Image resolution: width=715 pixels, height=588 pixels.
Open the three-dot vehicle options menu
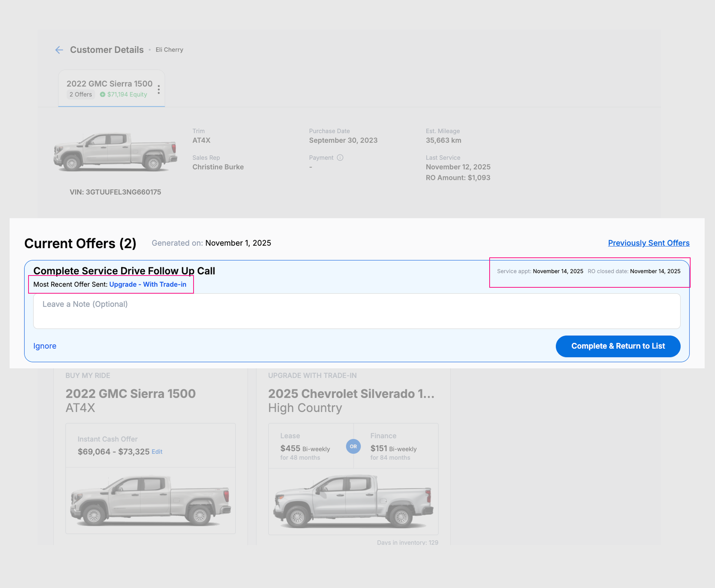[x=159, y=89]
